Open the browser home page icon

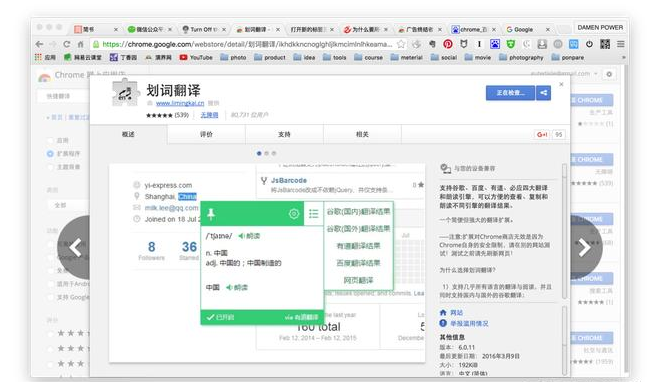pos(80,44)
